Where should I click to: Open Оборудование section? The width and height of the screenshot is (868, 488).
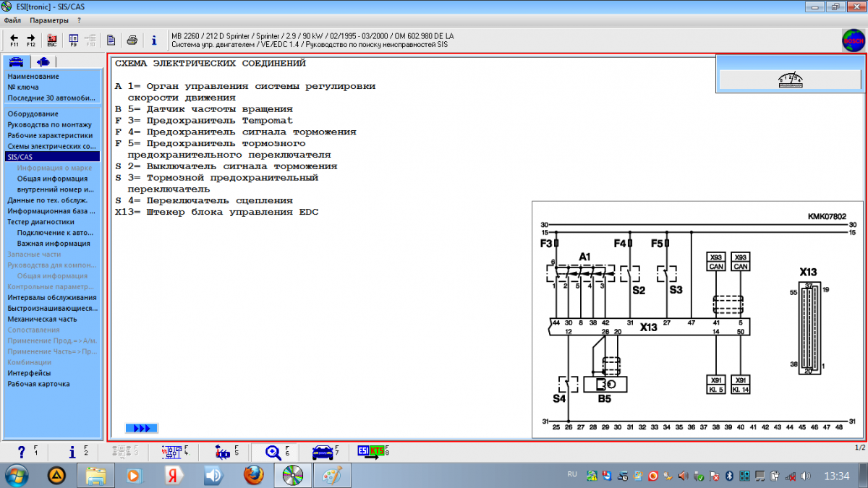33,114
